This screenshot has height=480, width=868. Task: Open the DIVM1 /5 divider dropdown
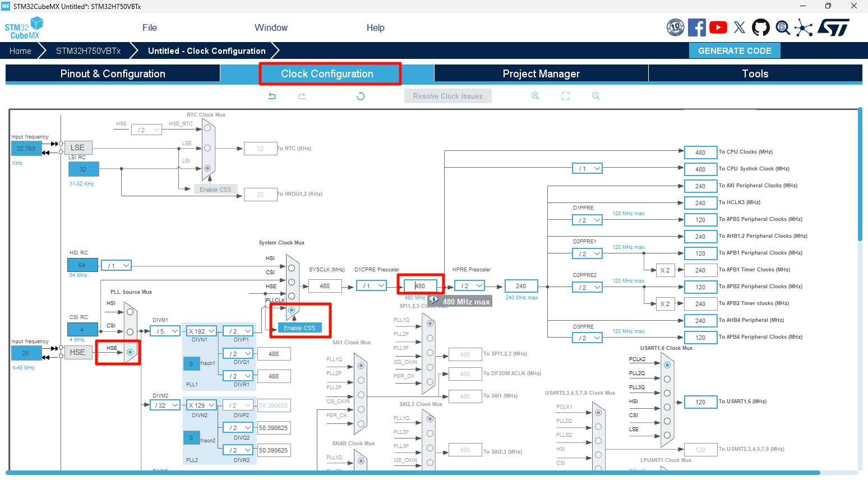165,331
